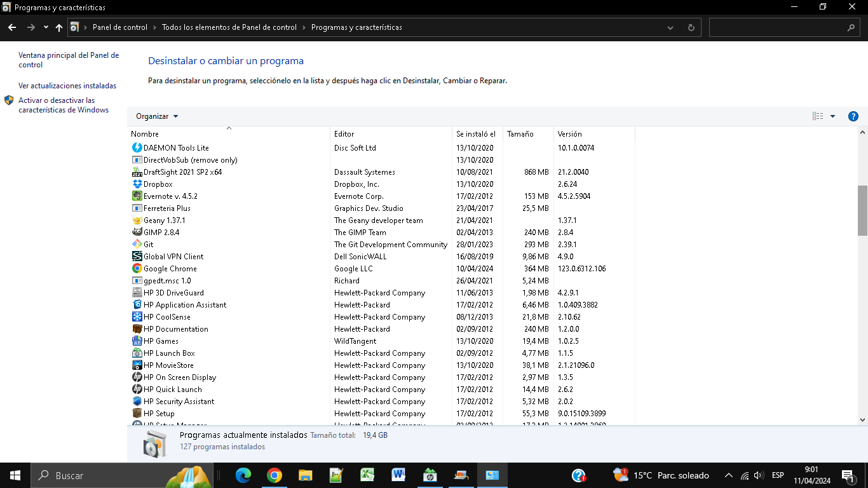Select the HP Launch Box icon

pyautogui.click(x=137, y=353)
